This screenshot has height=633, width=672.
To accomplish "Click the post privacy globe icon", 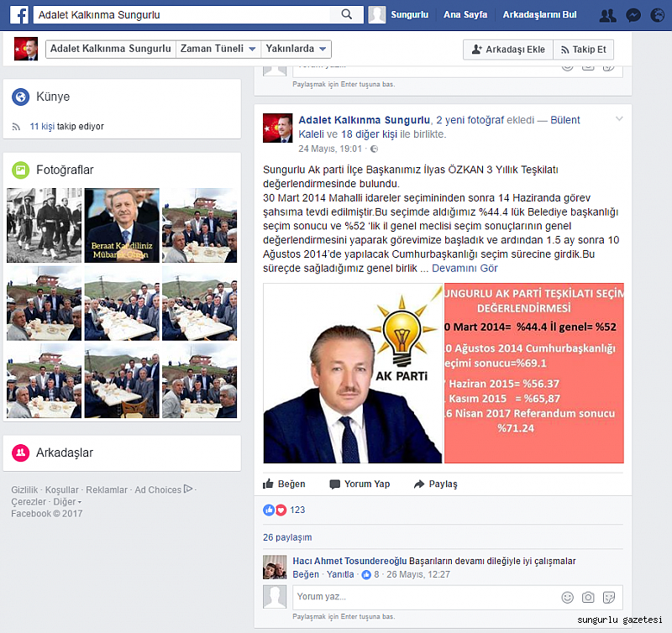I will coord(374,149).
